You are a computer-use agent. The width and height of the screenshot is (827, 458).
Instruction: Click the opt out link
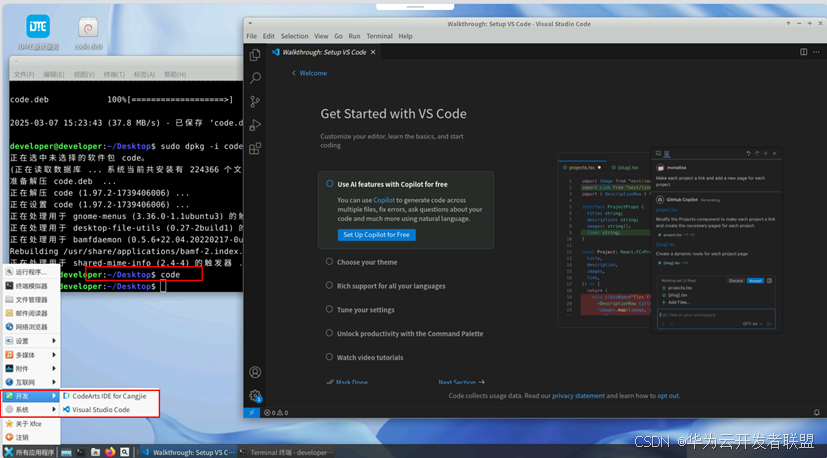click(668, 396)
